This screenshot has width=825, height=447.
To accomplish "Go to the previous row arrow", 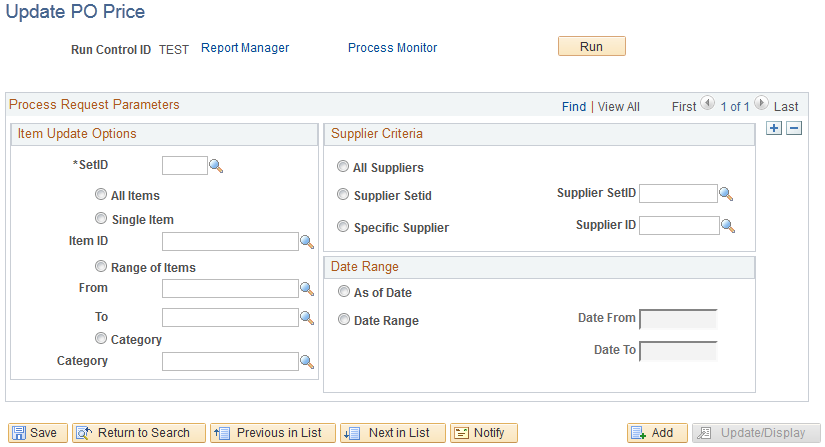I will pyautogui.click(x=708, y=103).
